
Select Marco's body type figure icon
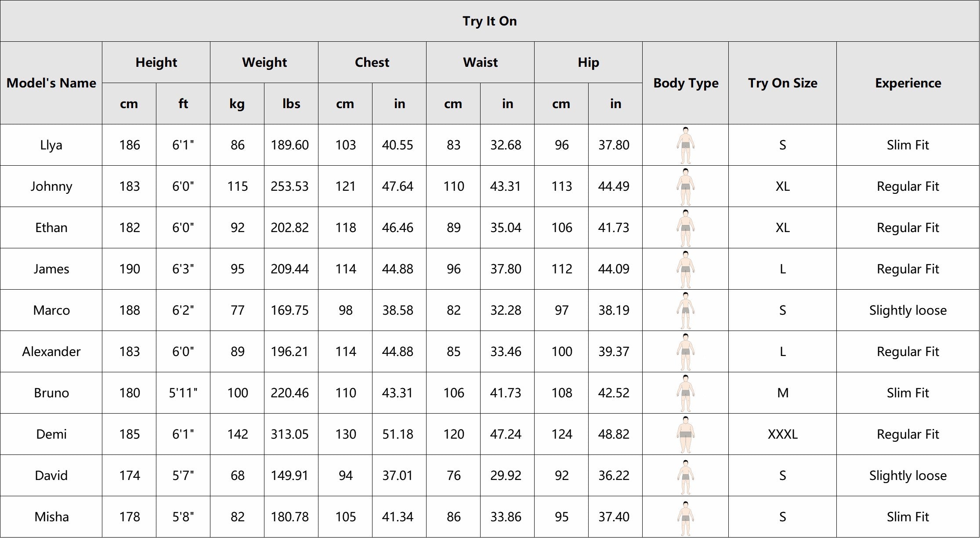(685, 310)
